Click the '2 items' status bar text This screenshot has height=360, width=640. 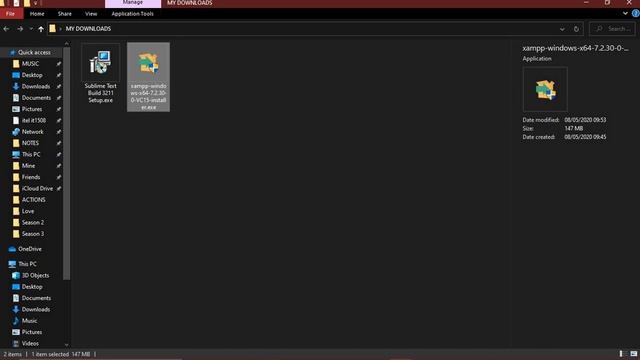pos(12,354)
